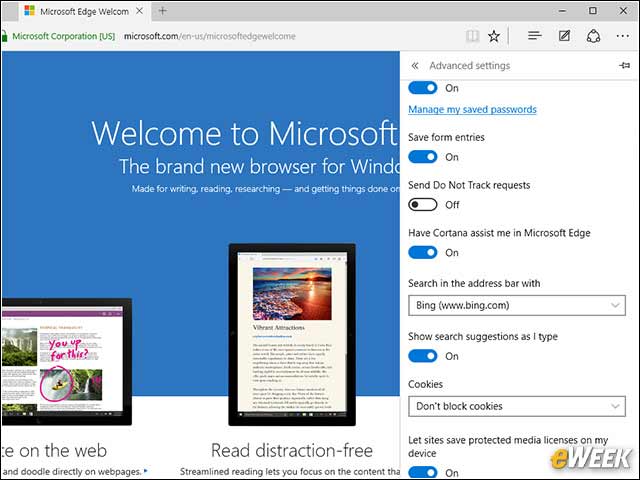640x480 pixels.
Task: Click the Microsoft Edge Welcome tab
Action: point(84,11)
